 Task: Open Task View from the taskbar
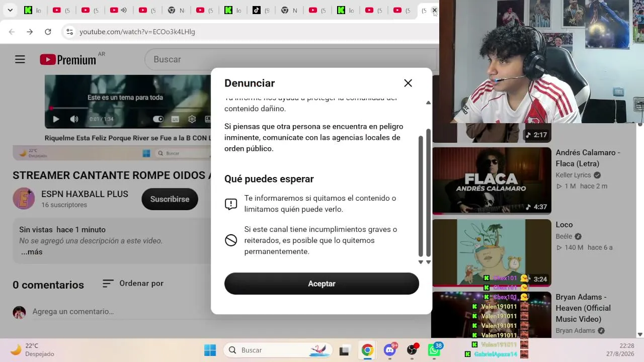344,350
